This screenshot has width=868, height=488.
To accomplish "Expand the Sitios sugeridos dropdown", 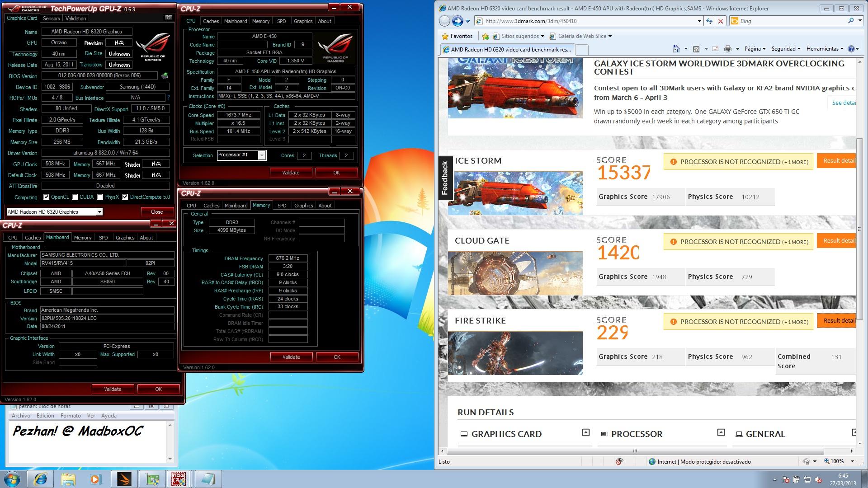I will (542, 36).
